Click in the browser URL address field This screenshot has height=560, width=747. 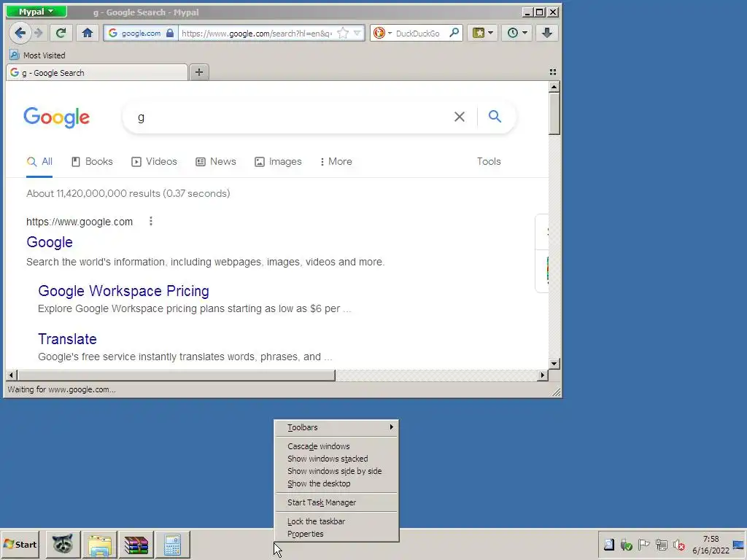(x=256, y=33)
